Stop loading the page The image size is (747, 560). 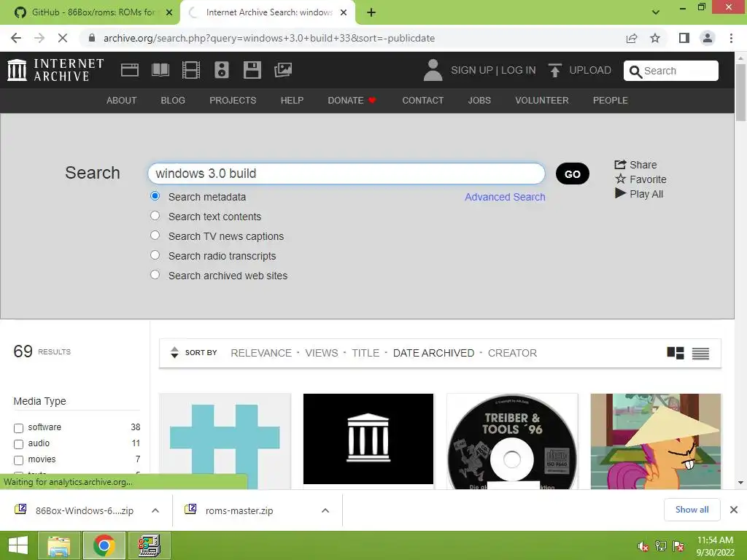[x=63, y=38]
